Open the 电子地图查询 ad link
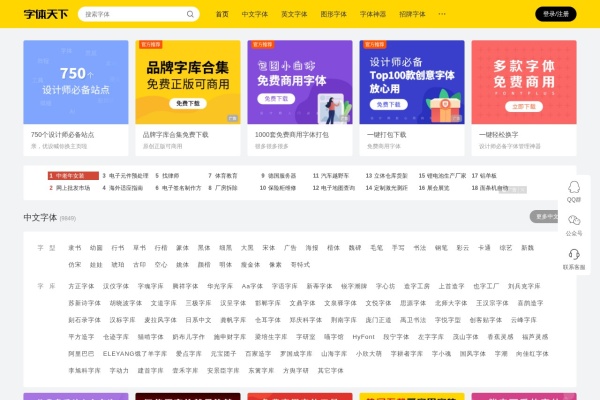Image resolution: width=600 pixels, height=400 pixels. [338, 188]
